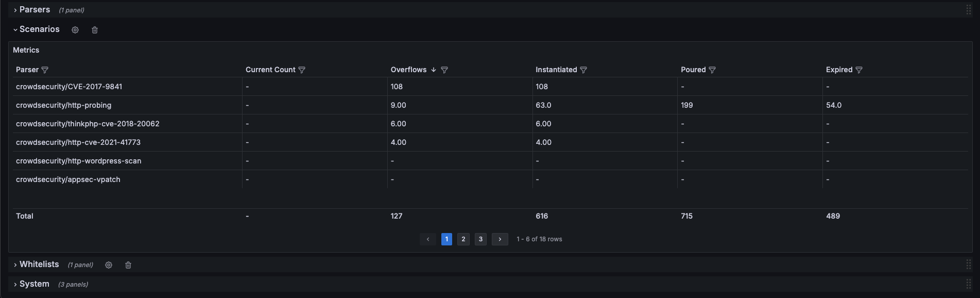Open Scenarios row settings gear
The image size is (980, 298).
(75, 30)
